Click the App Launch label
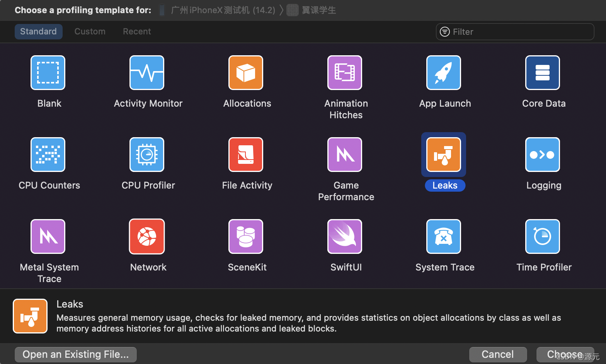The image size is (606, 364). point(445,104)
